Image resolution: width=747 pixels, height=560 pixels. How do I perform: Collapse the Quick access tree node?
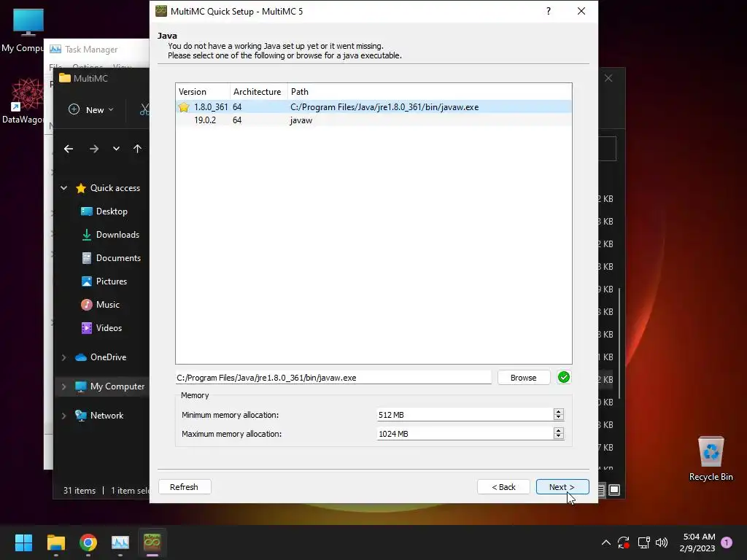click(x=64, y=188)
